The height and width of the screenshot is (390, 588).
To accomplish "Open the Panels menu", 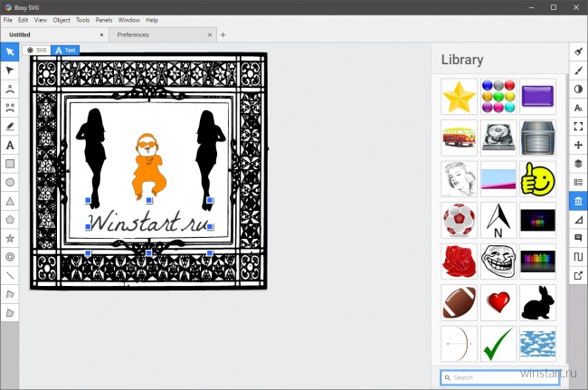I will coord(104,20).
